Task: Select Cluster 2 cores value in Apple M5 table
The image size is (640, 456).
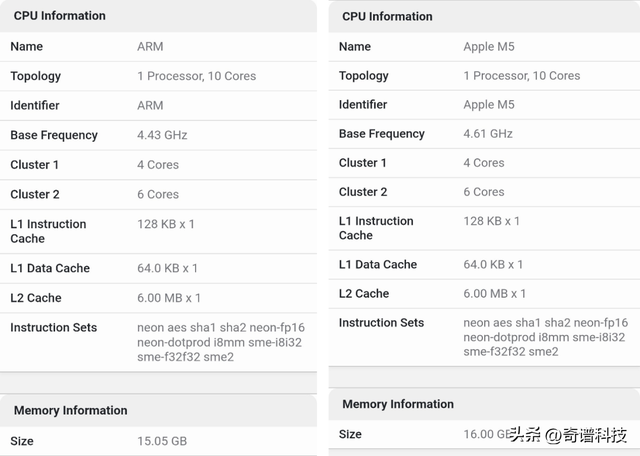Action: tap(484, 192)
